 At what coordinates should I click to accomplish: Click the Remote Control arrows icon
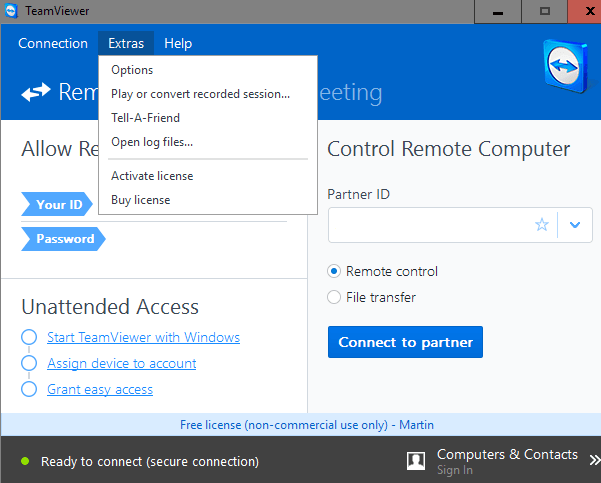pyautogui.click(x=36, y=92)
